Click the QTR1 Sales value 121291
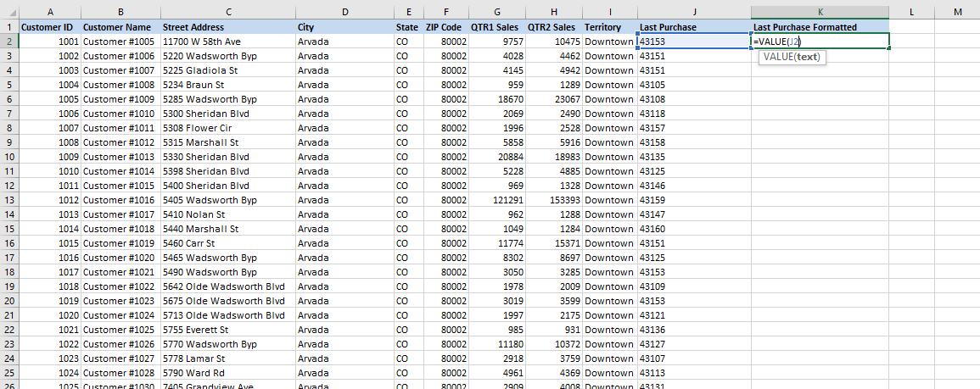 496,200
